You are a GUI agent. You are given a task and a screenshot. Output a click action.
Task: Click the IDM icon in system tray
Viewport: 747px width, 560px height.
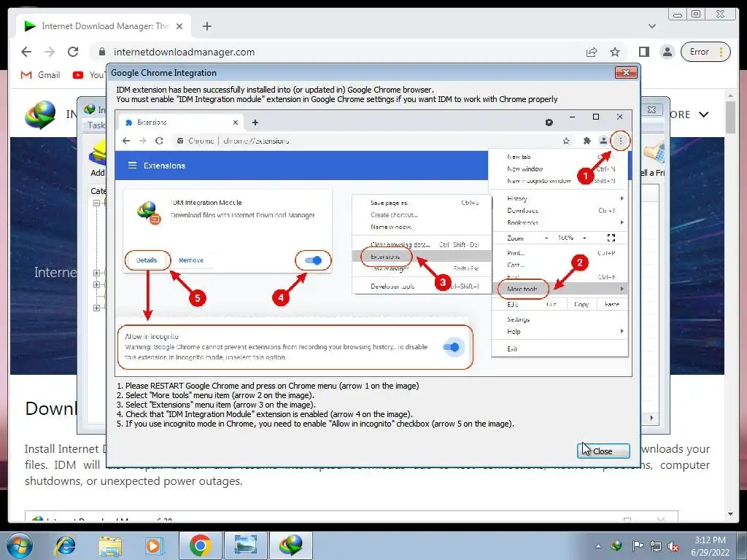click(616, 546)
